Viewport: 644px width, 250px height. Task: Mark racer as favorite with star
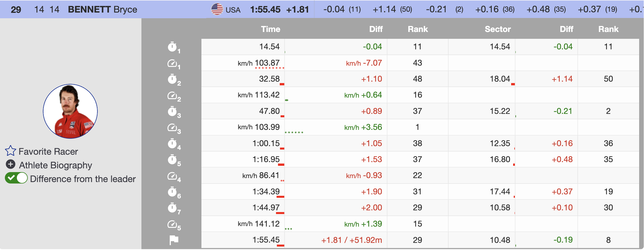[x=11, y=151]
